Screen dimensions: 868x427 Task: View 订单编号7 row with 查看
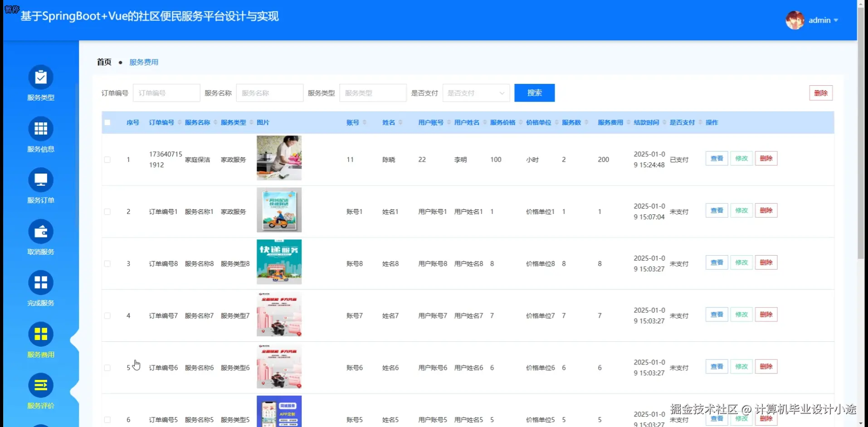click(x=717, y=315)
